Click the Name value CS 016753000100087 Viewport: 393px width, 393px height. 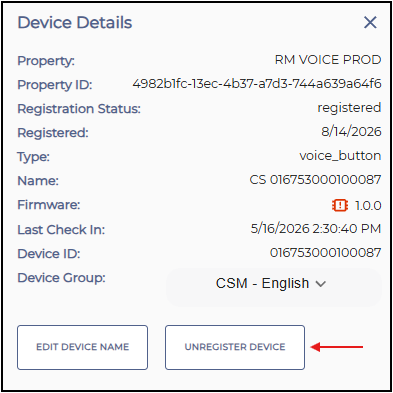(315, 180)
